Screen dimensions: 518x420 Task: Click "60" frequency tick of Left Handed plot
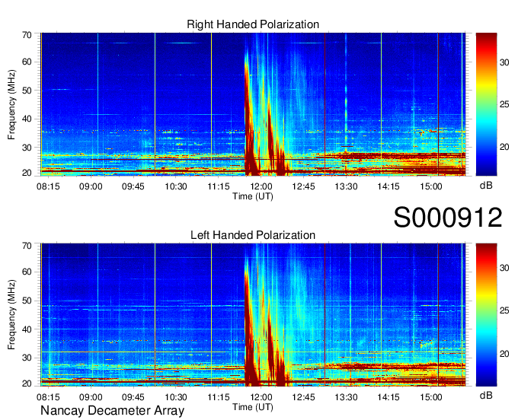(x=27, y=272)
